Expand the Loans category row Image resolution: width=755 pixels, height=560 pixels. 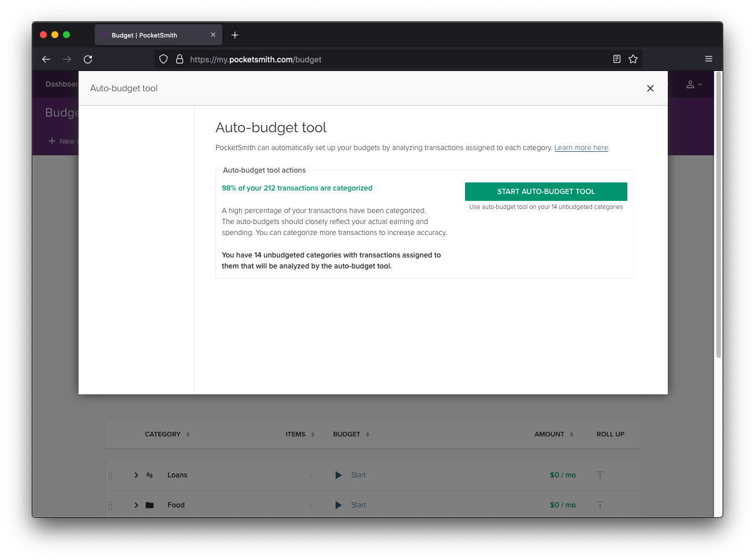coord(136,475)
